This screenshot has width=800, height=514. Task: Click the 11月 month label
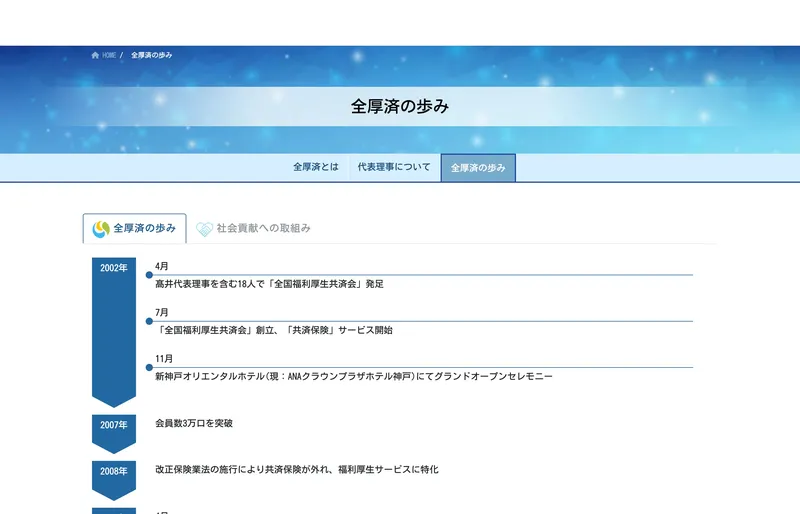164,359
